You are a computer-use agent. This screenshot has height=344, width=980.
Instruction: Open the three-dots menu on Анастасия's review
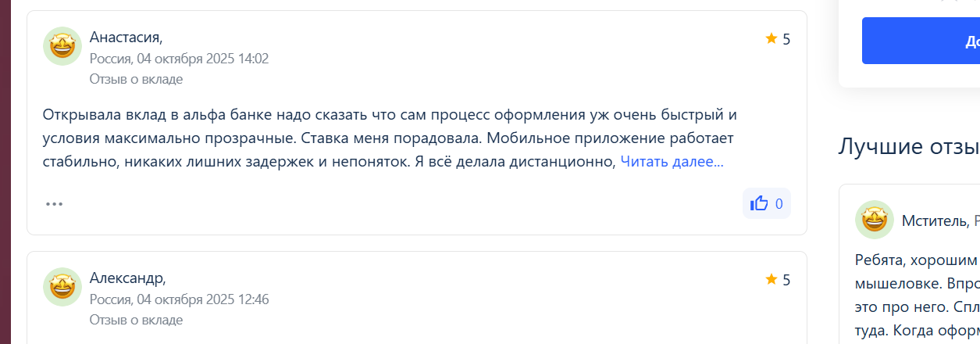[x=54, y=204]
